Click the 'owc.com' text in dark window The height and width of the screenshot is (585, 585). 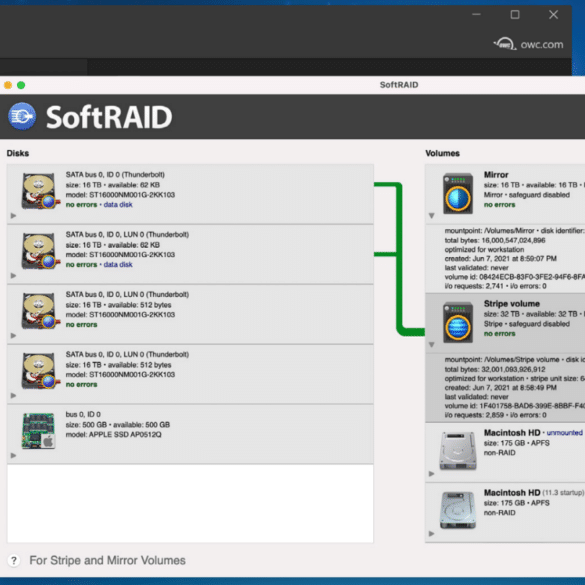click(x=542, y=45)
